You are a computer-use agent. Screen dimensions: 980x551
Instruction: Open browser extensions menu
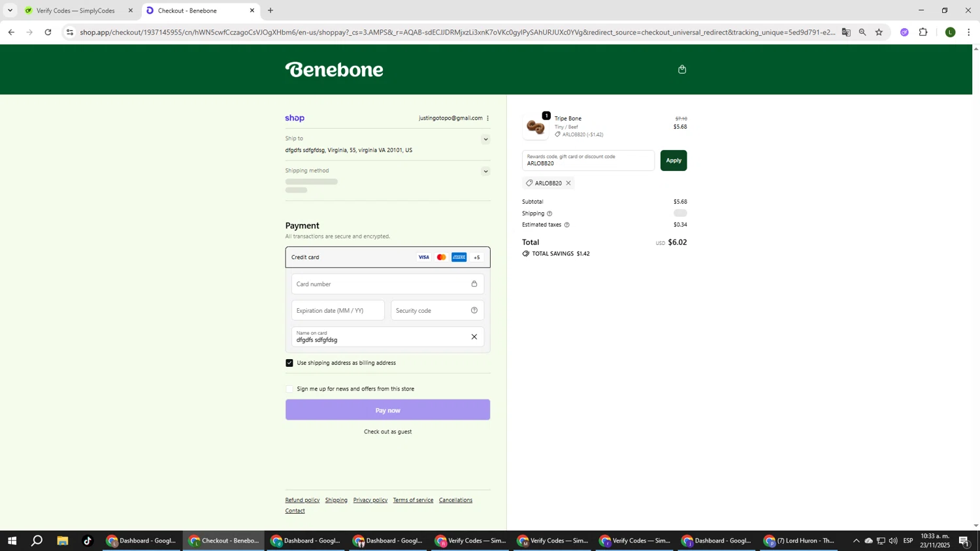(x=923, y=32)
